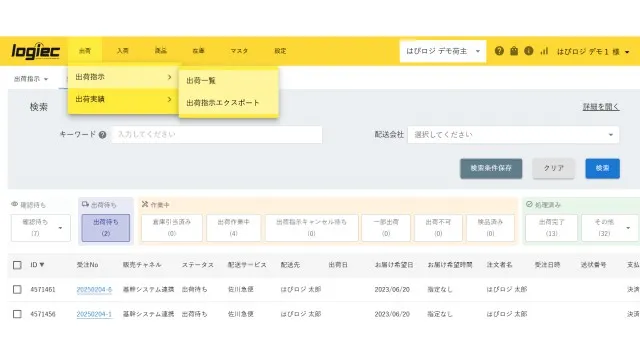Screen dimensions: 640x360
Task: Open the 詳細を開く link
Action: tap(601, 107)
